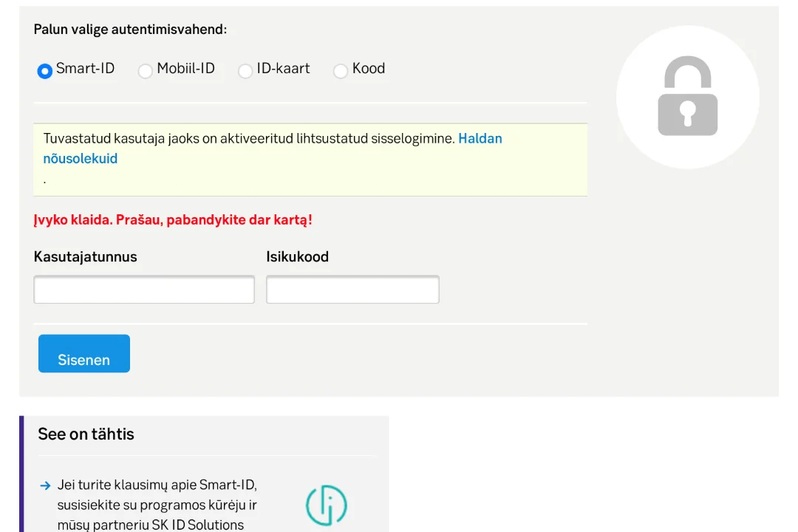Click the blue arrow bullet icon
798x532 pixels.
pyautogui.click(x=45, y=485)
